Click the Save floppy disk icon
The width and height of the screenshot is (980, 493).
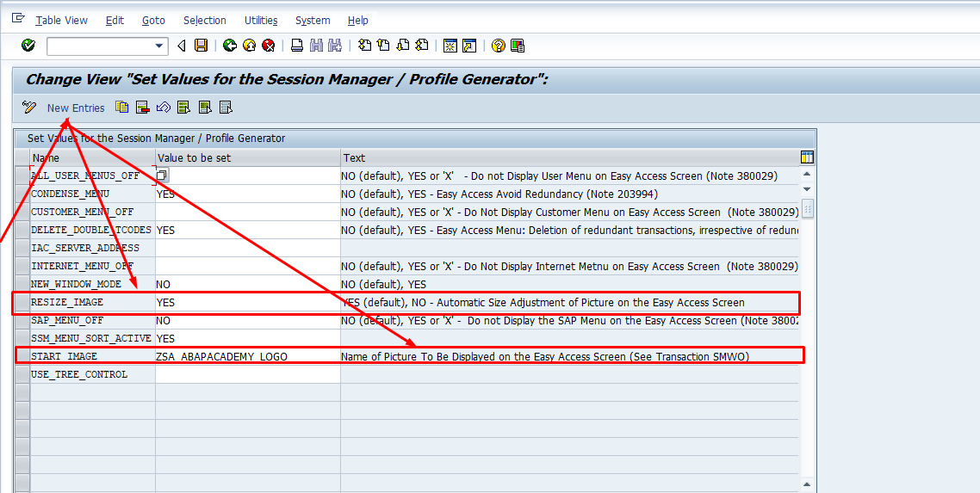click(201, 46)
